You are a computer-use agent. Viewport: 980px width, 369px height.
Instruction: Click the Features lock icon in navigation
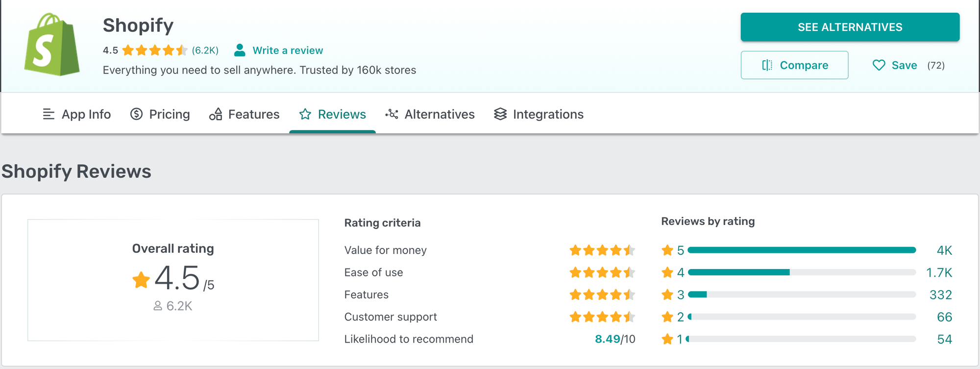[216, 114]
